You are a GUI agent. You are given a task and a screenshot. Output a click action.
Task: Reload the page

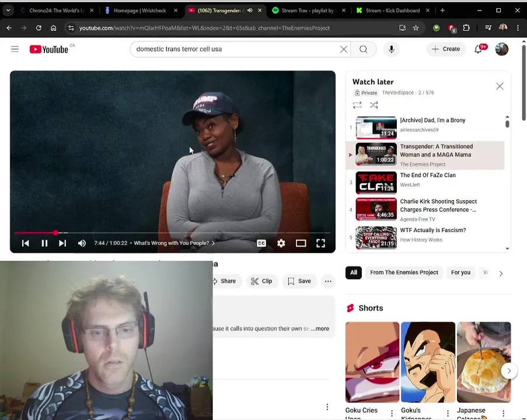39,28
